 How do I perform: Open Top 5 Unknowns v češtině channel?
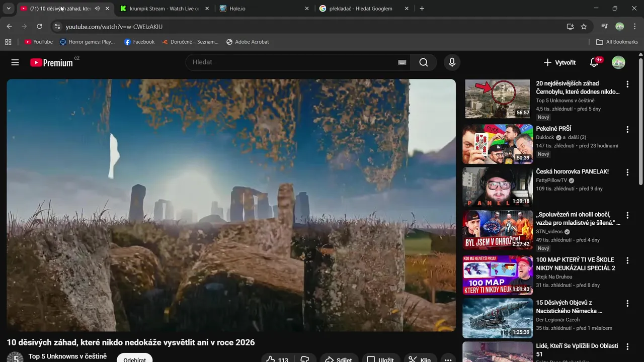point(67,356)
